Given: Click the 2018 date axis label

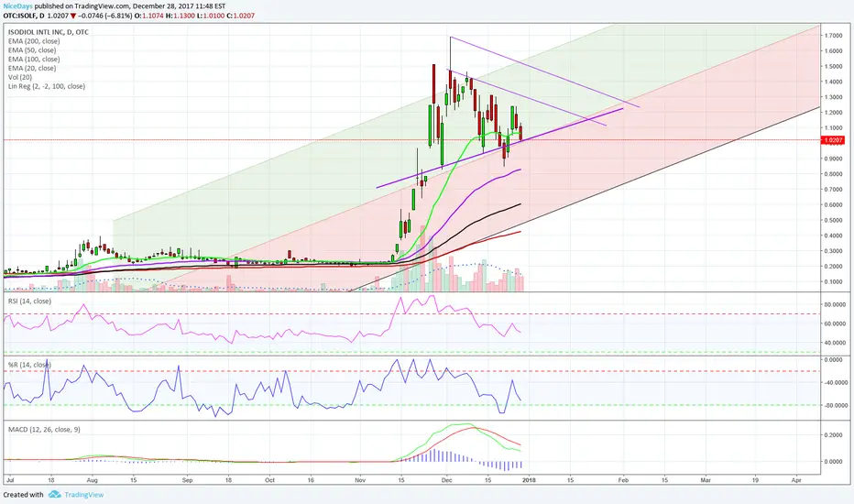Looking at the screenshot, I should pos(529,480).
